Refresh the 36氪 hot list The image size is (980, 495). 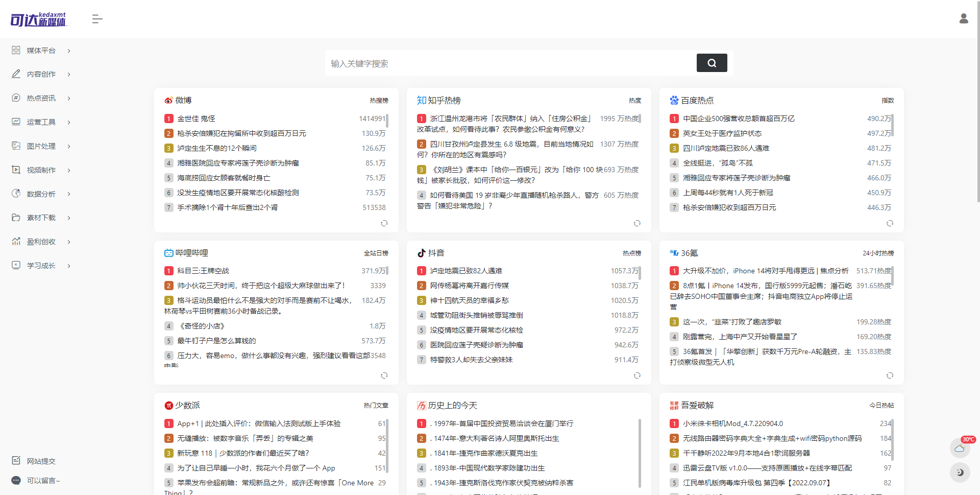coord(890,375)
